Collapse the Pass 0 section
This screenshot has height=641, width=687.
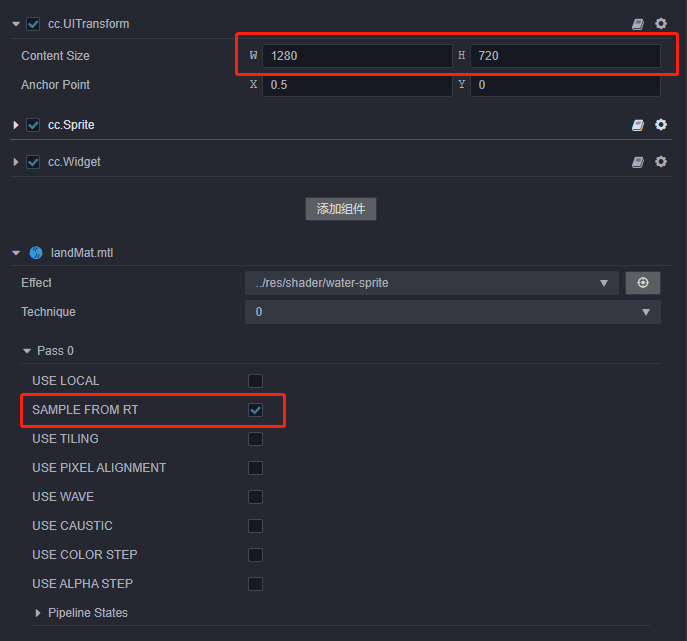tap(27, 351)
